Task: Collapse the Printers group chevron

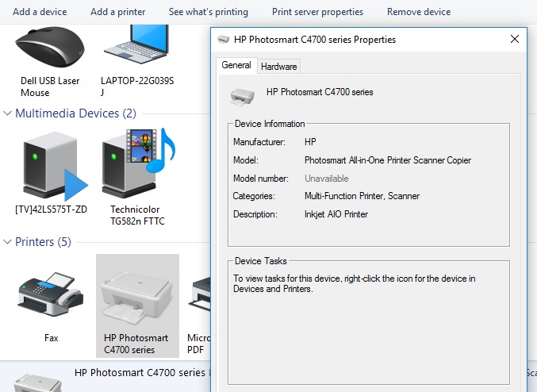Action: point(7,242)
